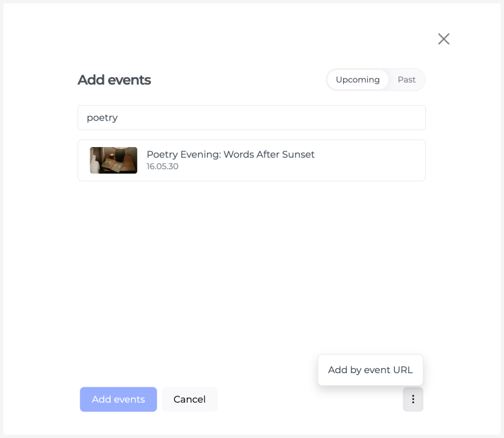Select the Upcoming events tab

point(357,80)
